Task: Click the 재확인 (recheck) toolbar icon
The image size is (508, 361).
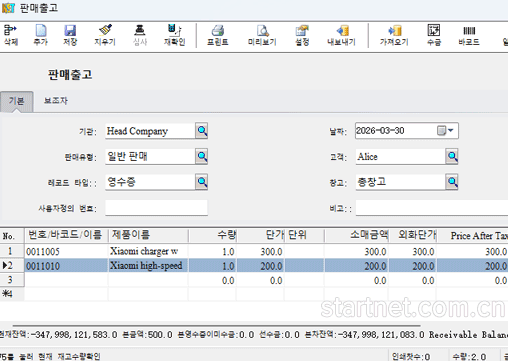Action: (x=174, y=35)
